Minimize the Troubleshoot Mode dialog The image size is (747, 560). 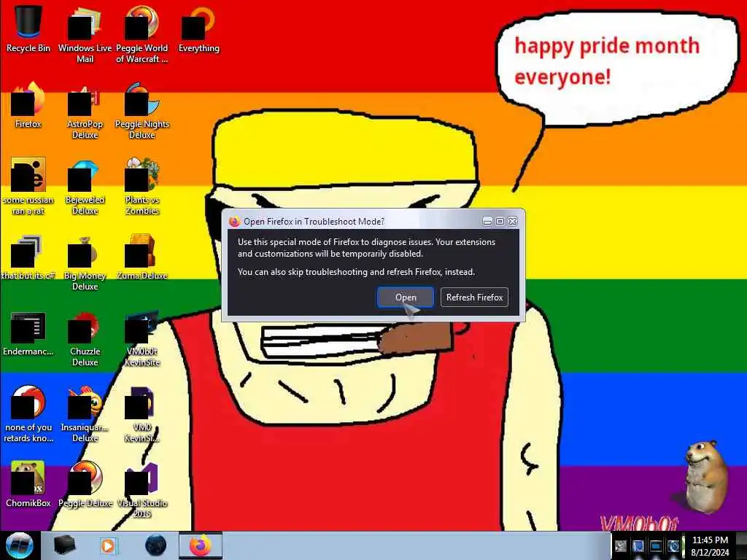[487, 222]
